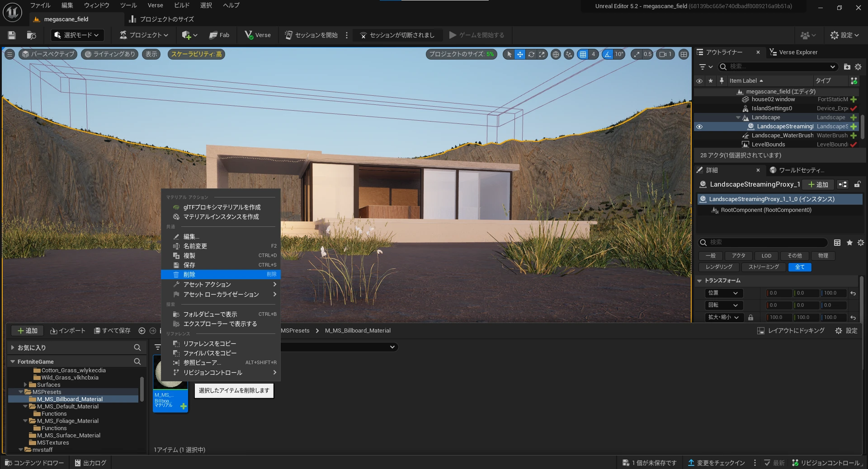This screenshot has height=469, width=868.
Task: Click the location X value field
Action: [779, 293]
